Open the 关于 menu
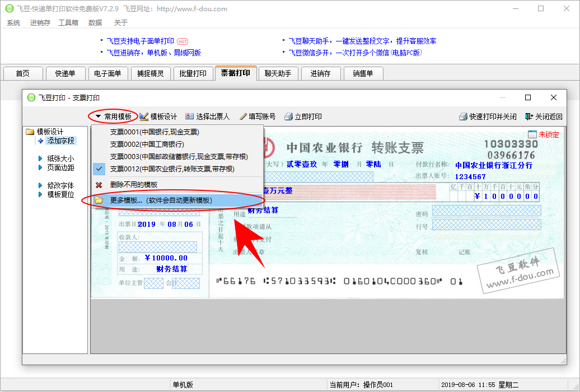 click(x=120, y=23)
